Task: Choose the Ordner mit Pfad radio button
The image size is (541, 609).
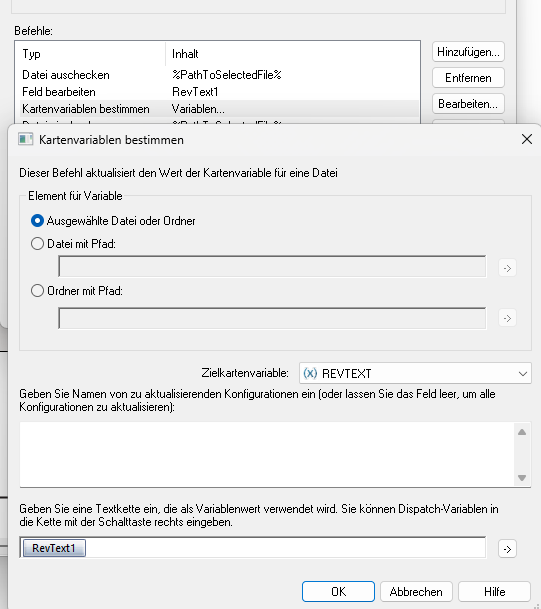Action: tap(37, 291)
